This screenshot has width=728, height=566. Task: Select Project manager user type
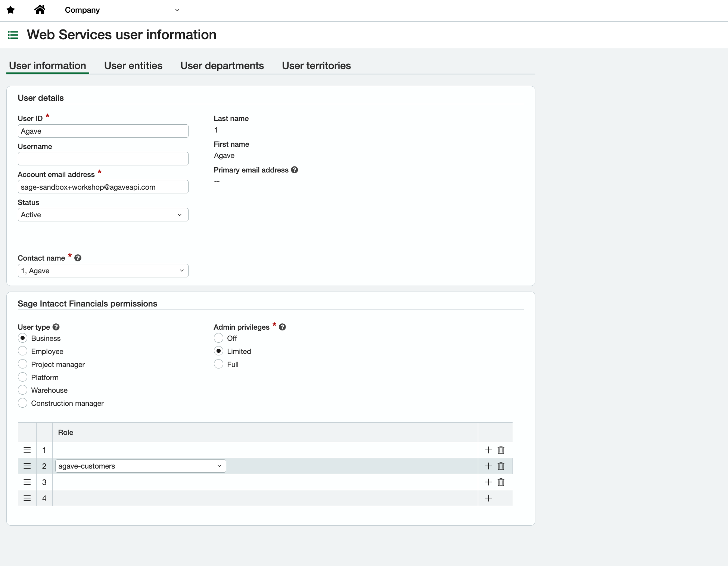click(x=23, y=364)
